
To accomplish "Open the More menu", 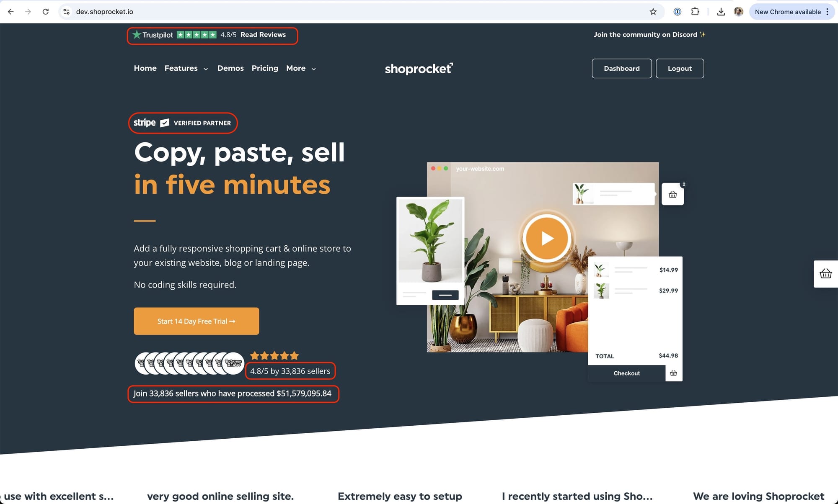I will pos(296,68).
